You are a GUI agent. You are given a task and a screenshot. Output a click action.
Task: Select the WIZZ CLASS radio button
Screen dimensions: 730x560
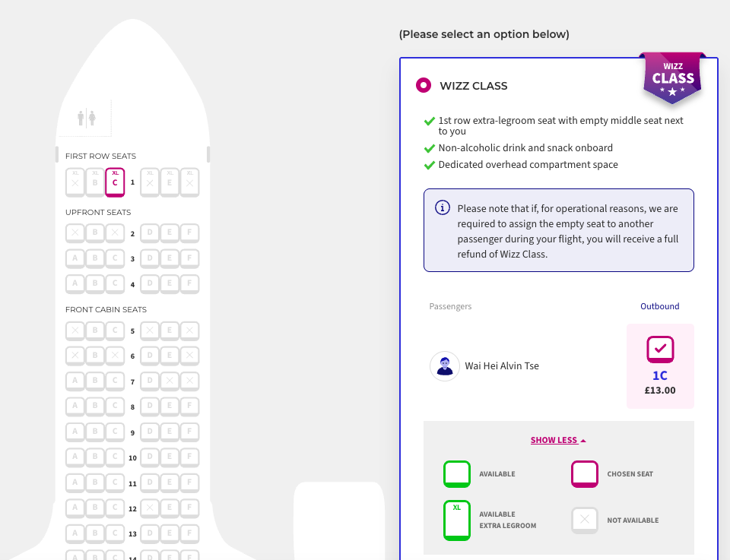pos(423,85)
